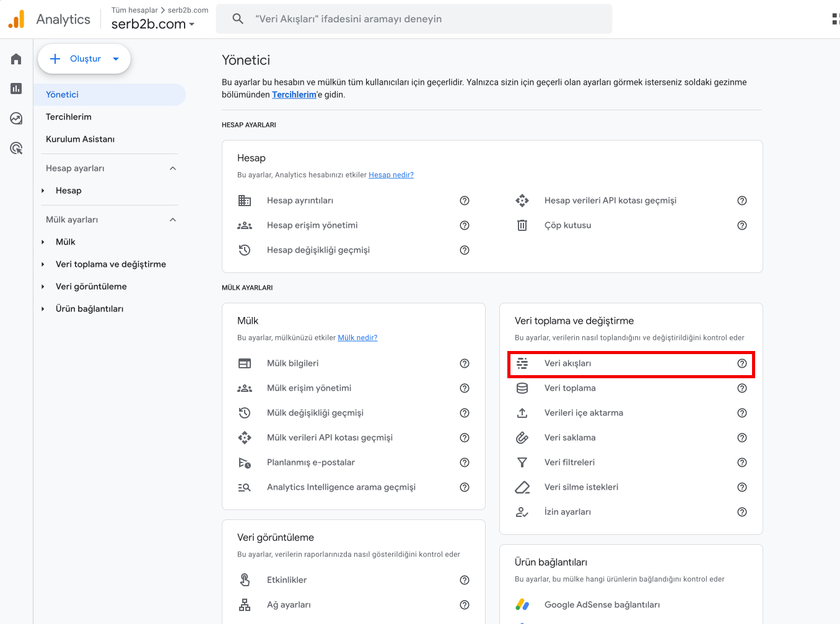Click the "Mülk nedir?" link
The height and width of the screenshot is (624, 840).
point(357,338)
